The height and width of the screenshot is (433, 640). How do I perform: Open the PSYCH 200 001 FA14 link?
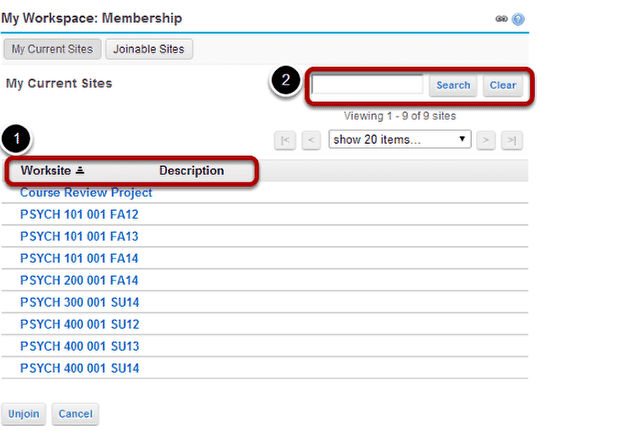(79, 281)
